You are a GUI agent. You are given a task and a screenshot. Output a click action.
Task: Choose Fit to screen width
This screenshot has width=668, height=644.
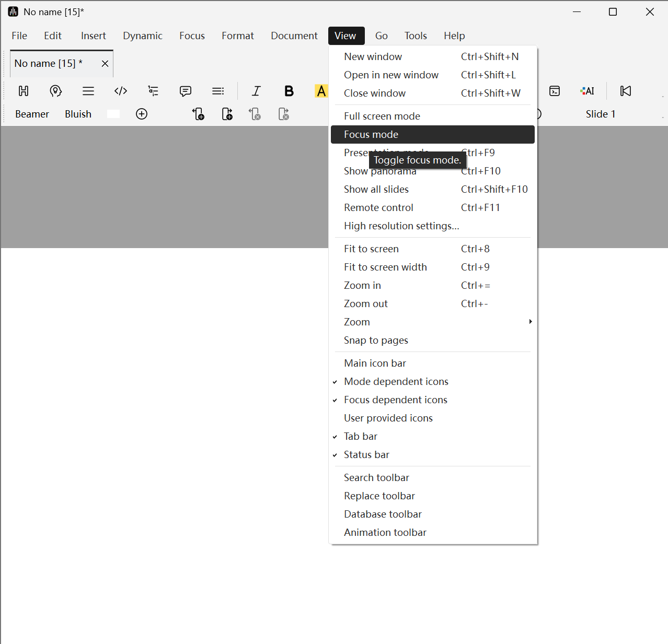point(385,267)
